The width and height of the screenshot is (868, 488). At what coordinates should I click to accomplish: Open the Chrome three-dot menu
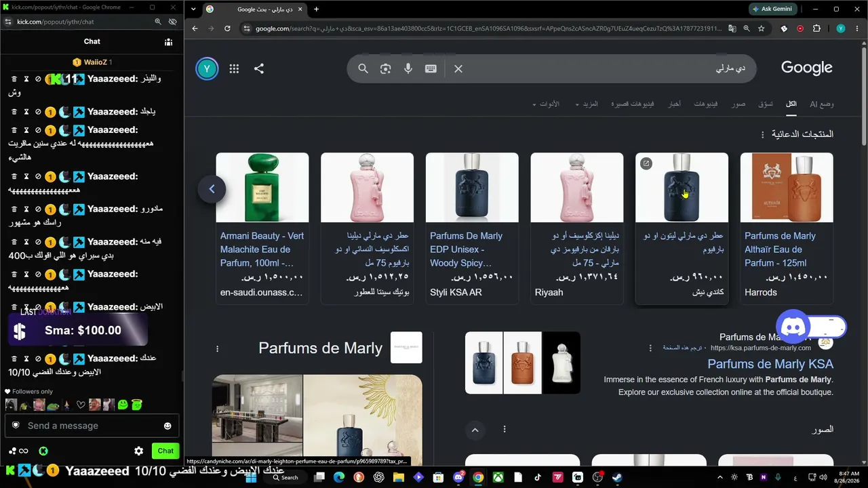point(856,28)
